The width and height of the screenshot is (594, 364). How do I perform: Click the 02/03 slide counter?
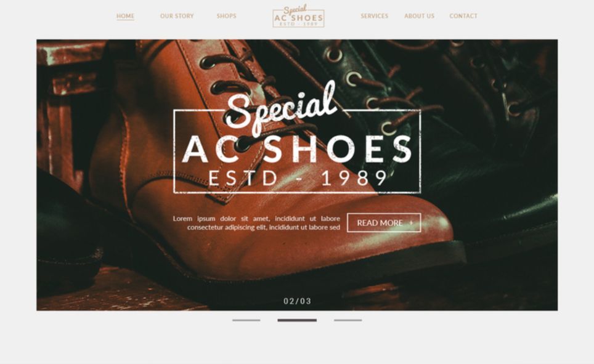click(x=298, y=301)
